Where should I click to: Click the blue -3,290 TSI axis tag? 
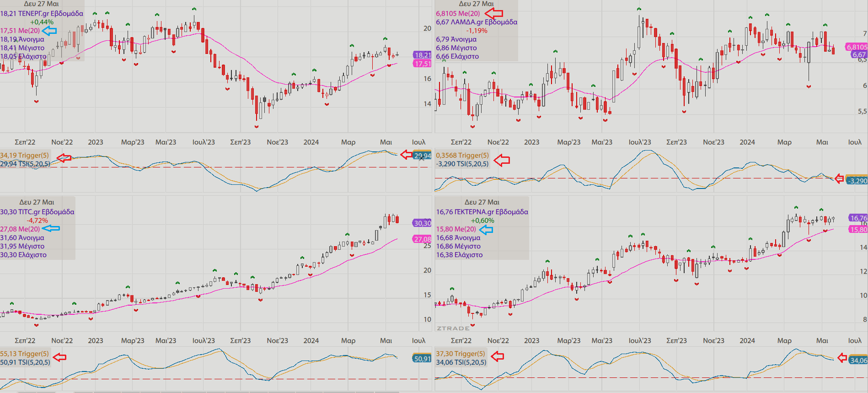[857, 181]
